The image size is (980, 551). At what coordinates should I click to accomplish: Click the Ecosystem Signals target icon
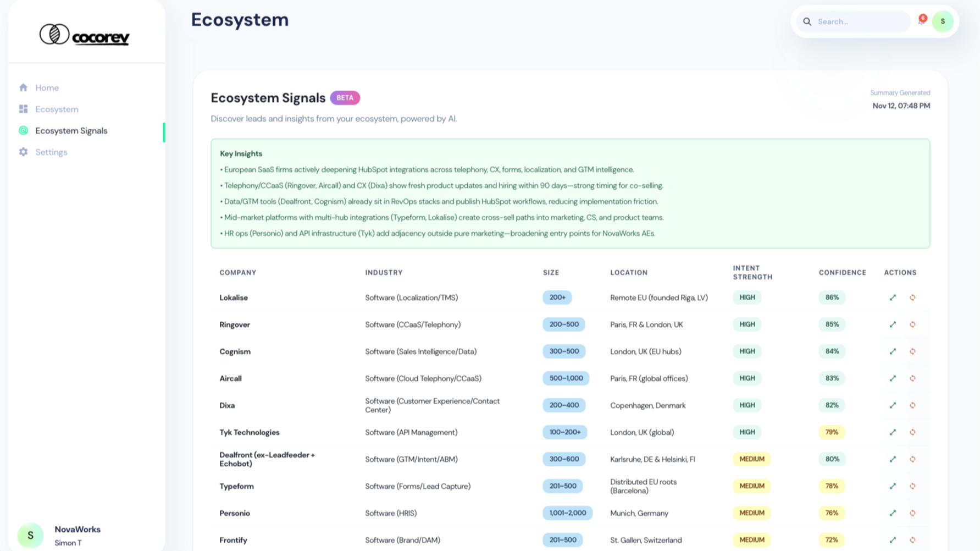point(23,130)
